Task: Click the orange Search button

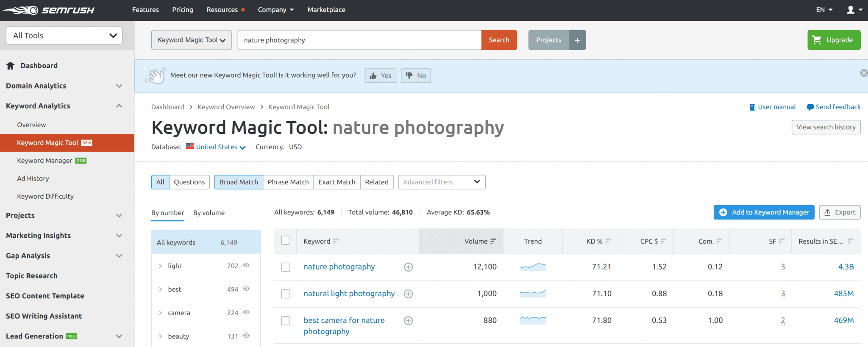Action: coord(499,40)
